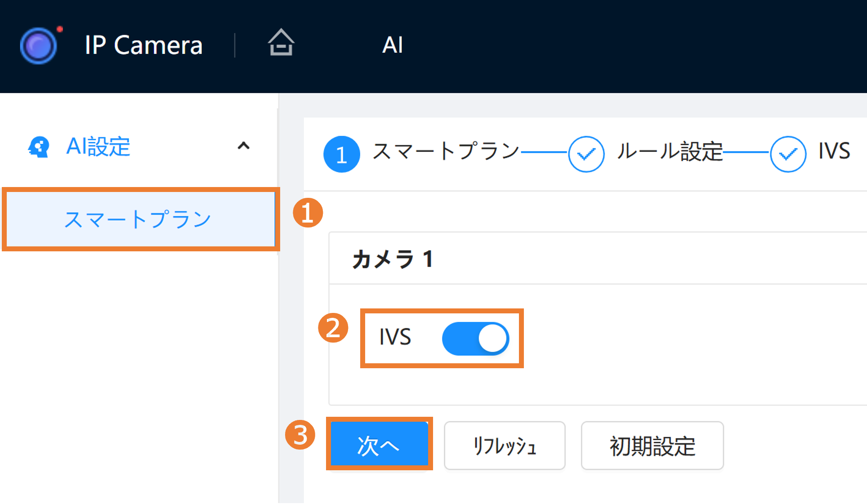
Task: Click the IP Camera lens logo
Action: click(39, 45)
